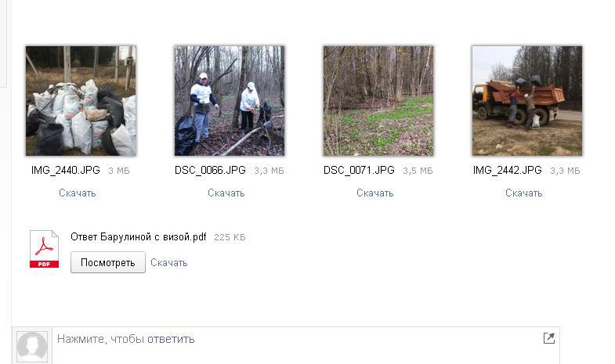The width and height of the screenshot is (615, 364).
Task: Download IMG_2440.JPG via the Скачать link
Action: click(x=78, y=193)
